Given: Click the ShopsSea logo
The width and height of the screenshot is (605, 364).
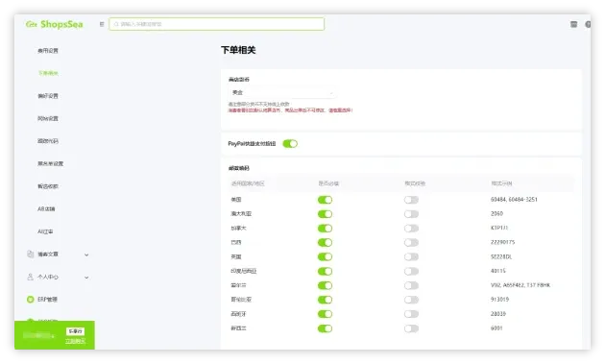Looking at the screenshot, I should pyautogui.click(x=55, y=24).
